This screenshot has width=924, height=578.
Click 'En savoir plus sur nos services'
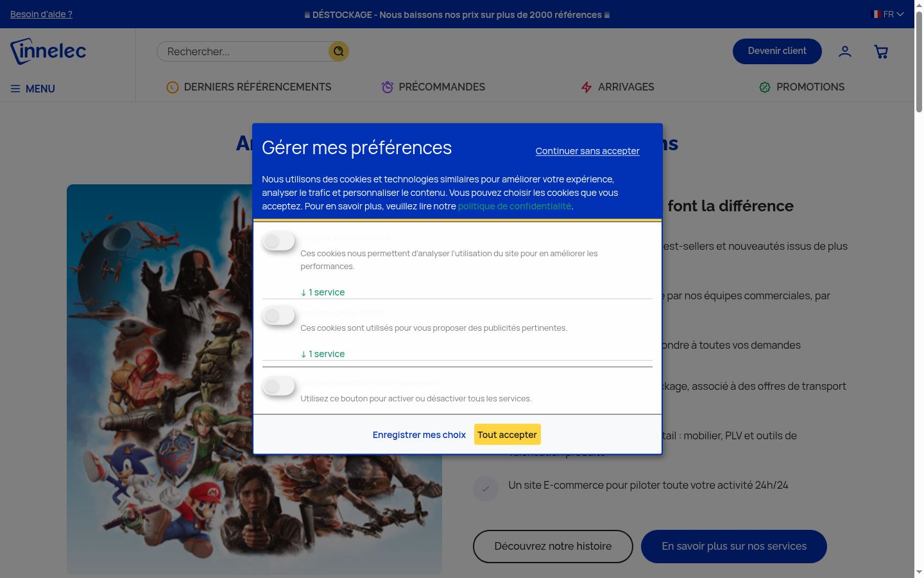[734, 547]
